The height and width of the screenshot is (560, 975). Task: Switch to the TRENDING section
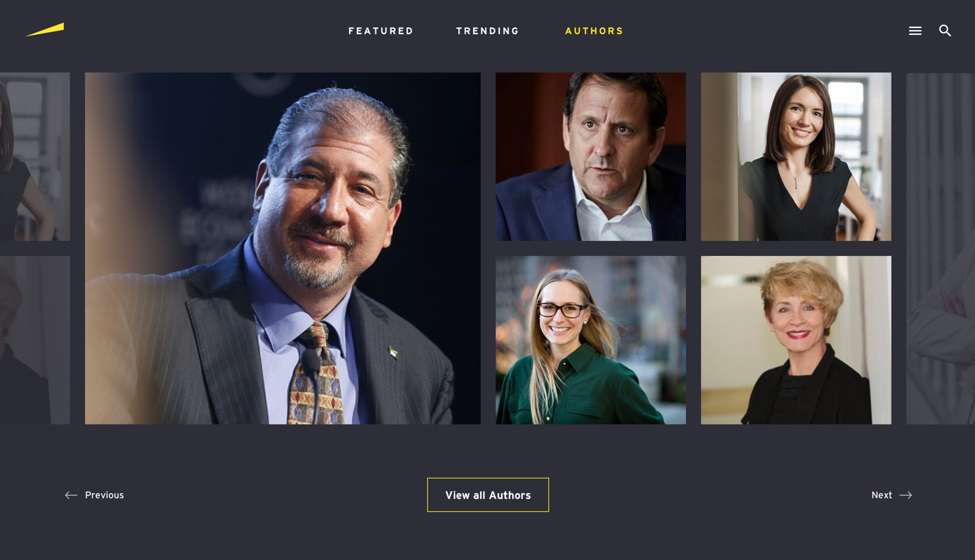(x=488, y=31)
